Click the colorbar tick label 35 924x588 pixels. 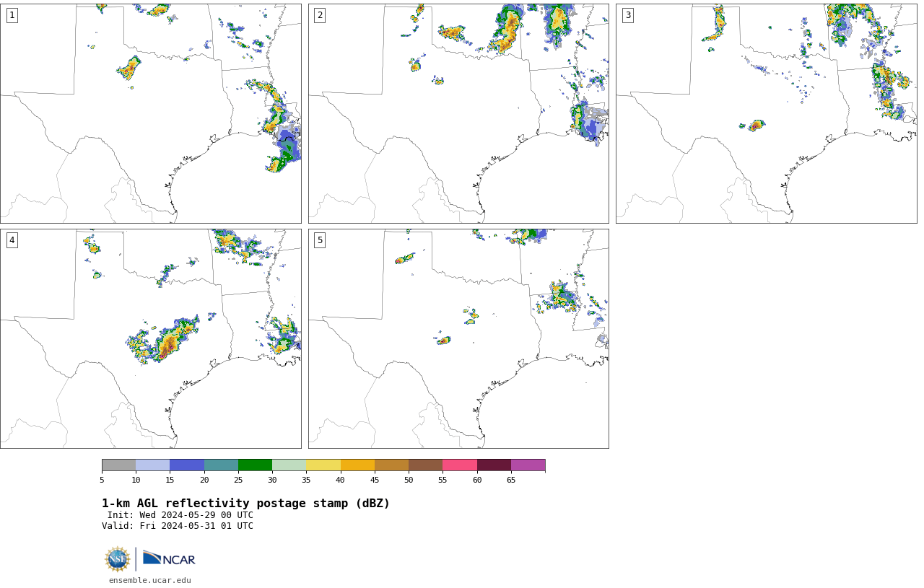pyautogui.click(x=306, y=480)
